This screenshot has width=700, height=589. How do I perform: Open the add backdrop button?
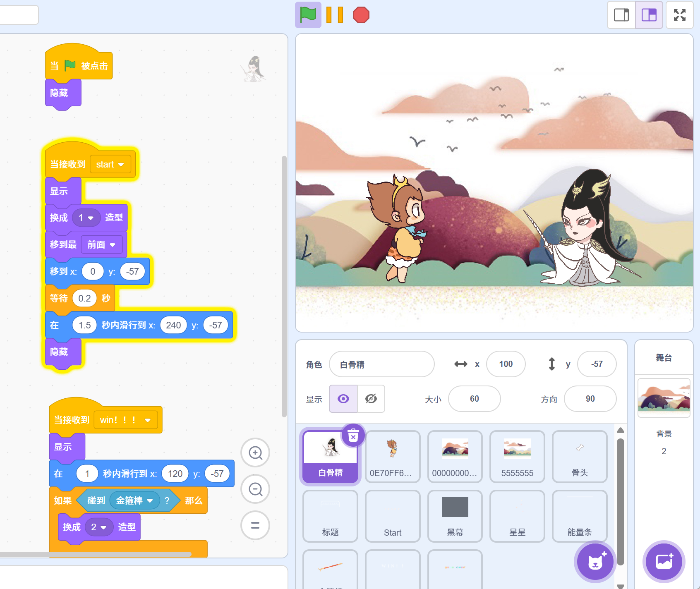[x=664, y=562]
